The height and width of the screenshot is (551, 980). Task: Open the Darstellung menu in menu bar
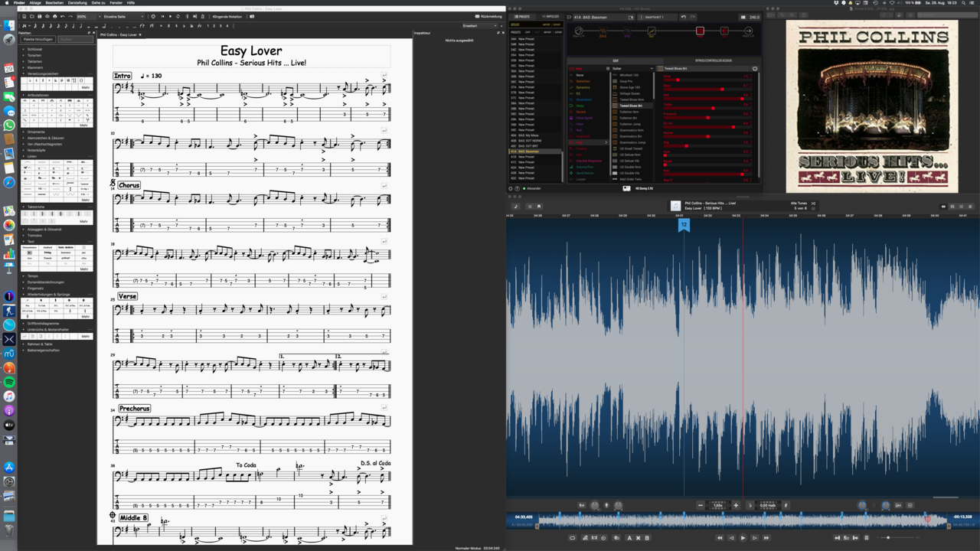(x=77, y=3)
